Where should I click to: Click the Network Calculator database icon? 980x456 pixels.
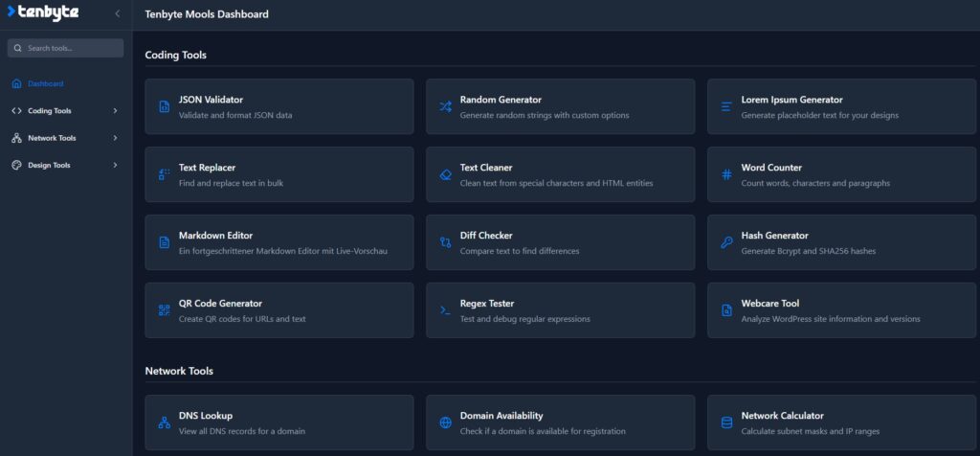pyautogui.click(x=726, y=422)
